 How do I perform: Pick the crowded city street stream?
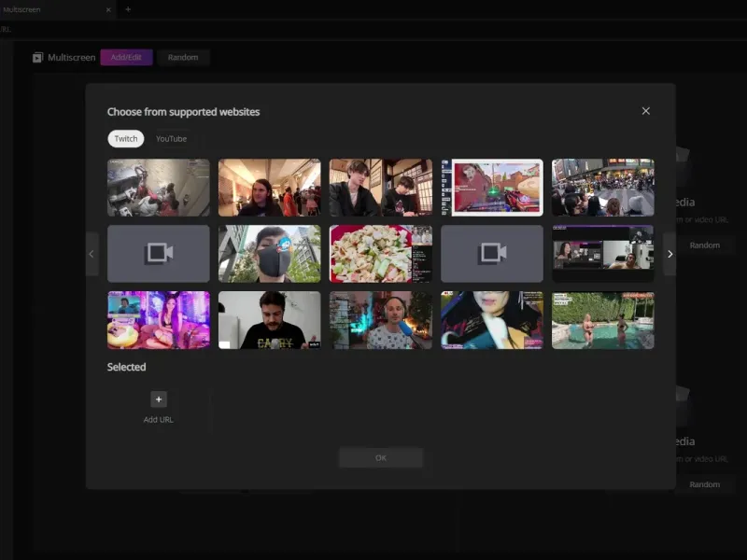point(602,188)
